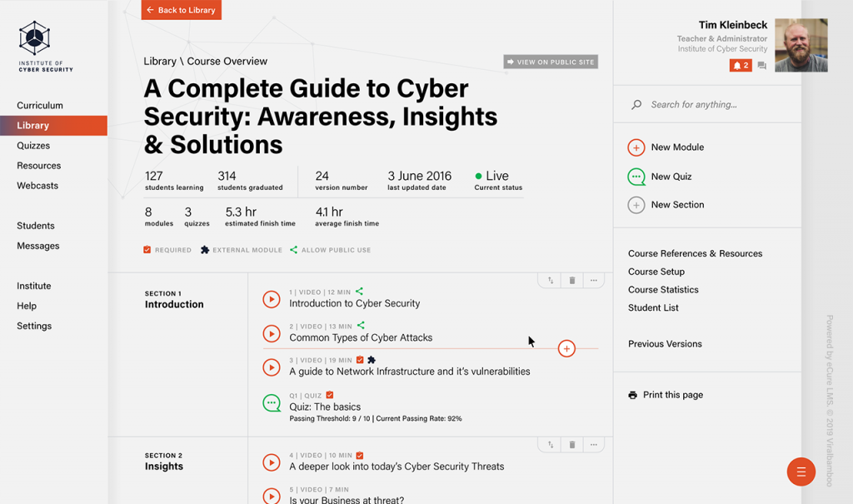Reorder Section 2 Insights with the arrows icon

pyautogui.click(x=551, y=445)
